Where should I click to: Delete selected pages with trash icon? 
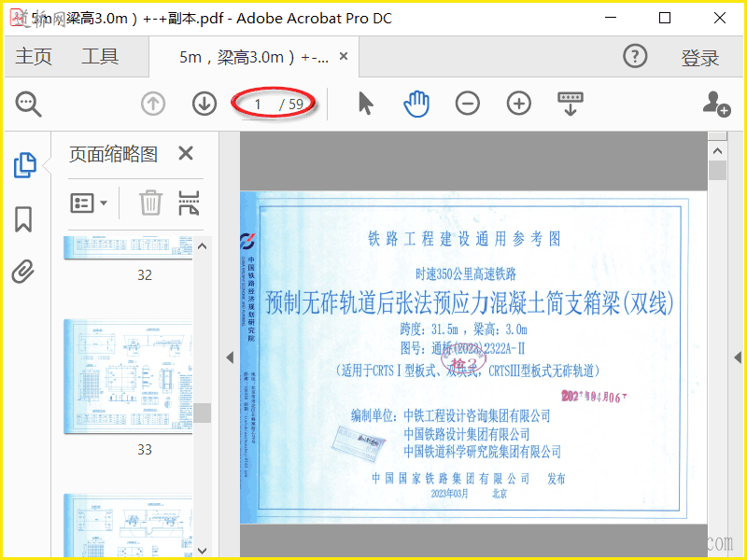point(151,203)
